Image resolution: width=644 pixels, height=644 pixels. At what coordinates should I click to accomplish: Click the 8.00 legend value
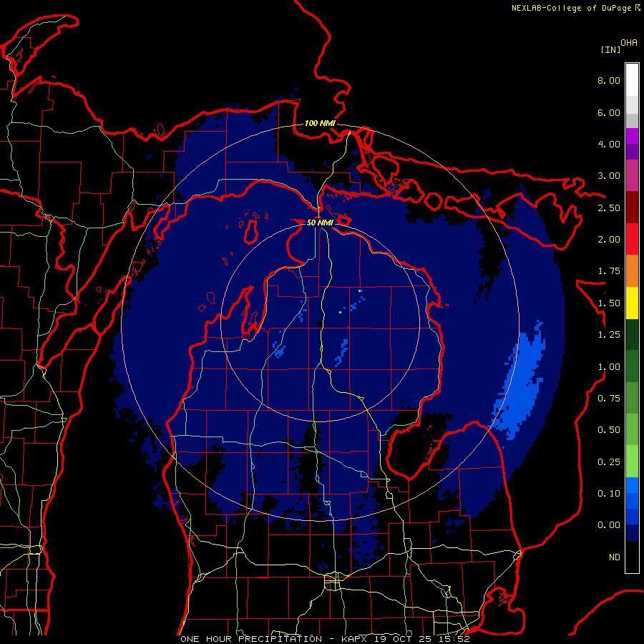609,80
